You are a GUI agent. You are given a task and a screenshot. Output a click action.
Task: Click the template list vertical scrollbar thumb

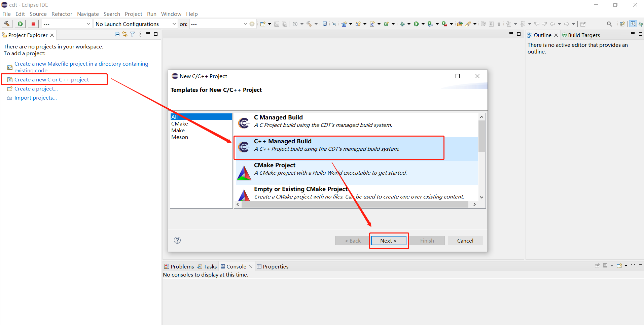(x=481, y=136)
